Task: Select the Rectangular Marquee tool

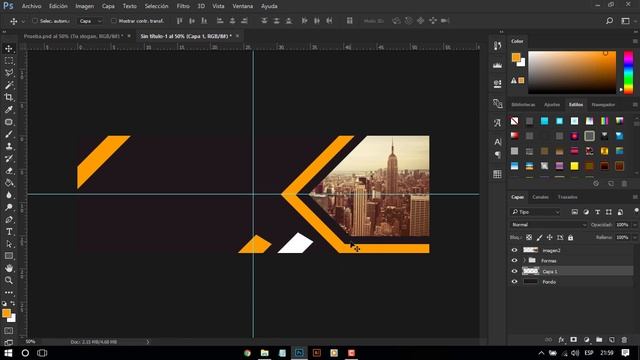Action: coord(9,61)
